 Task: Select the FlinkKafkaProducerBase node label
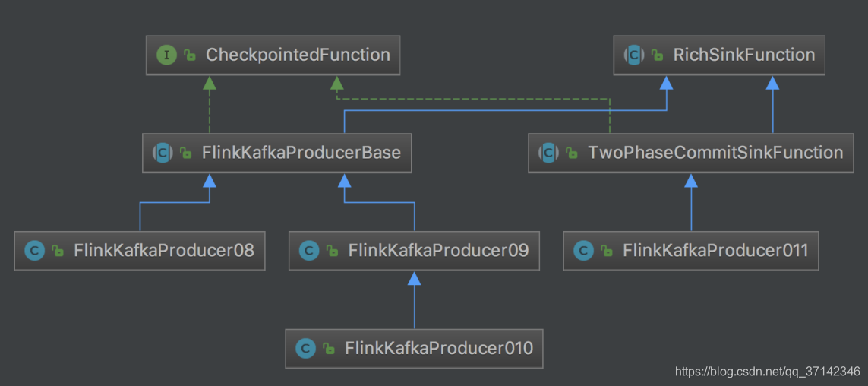pos(301,152)
